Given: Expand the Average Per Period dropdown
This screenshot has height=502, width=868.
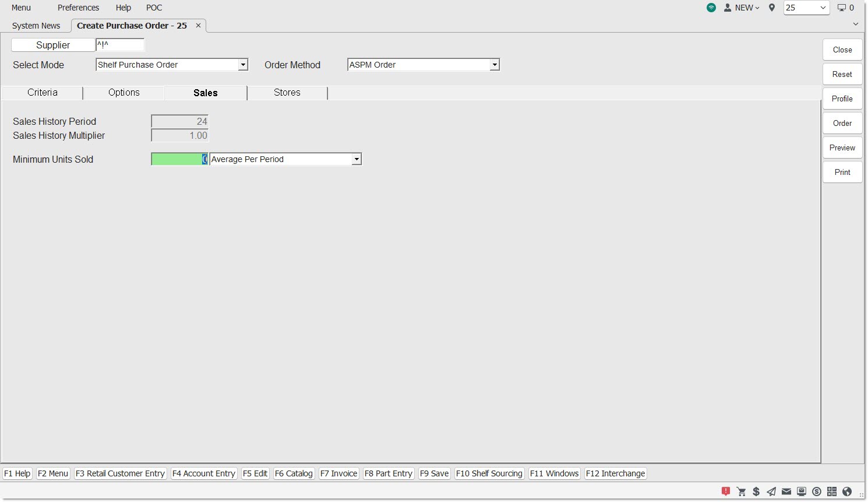Looking at the screenshot, I should (357, 159).
